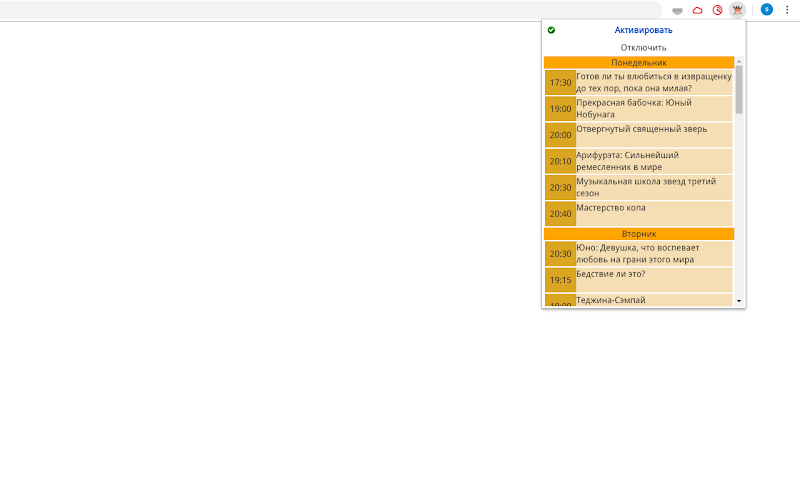Select the Вторник day header
The image size is (800, 500).
click(639, 234)
